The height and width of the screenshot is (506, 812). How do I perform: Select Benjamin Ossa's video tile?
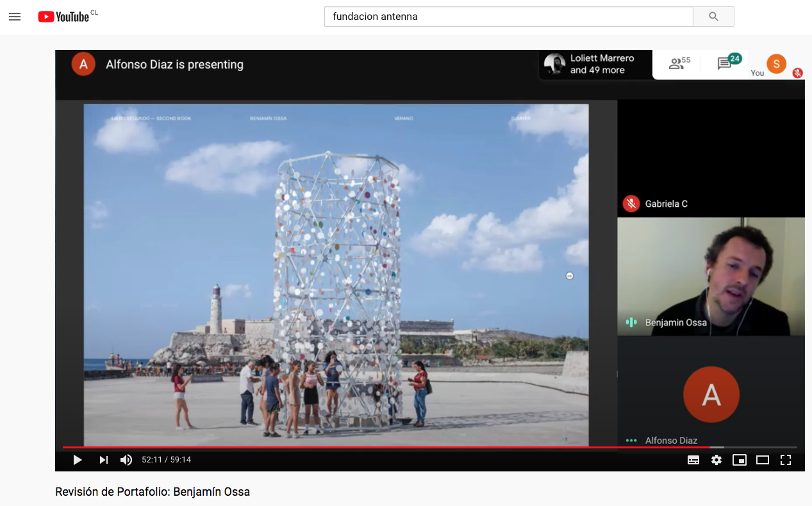click(711, 276)
